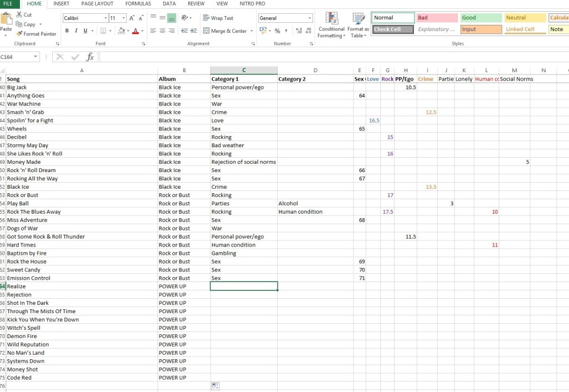
Task: Center-align text with the Center icon
Action: click(163, 31)
